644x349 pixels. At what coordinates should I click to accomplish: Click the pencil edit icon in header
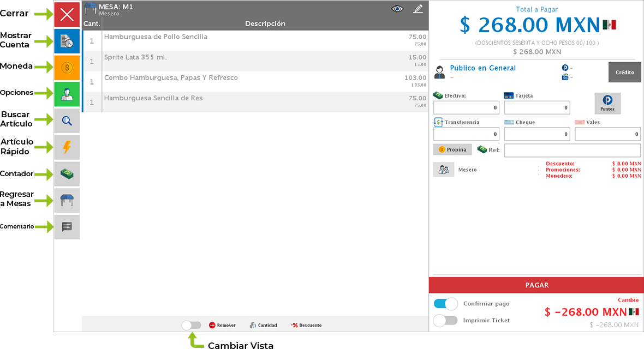[x=418, y=9]
